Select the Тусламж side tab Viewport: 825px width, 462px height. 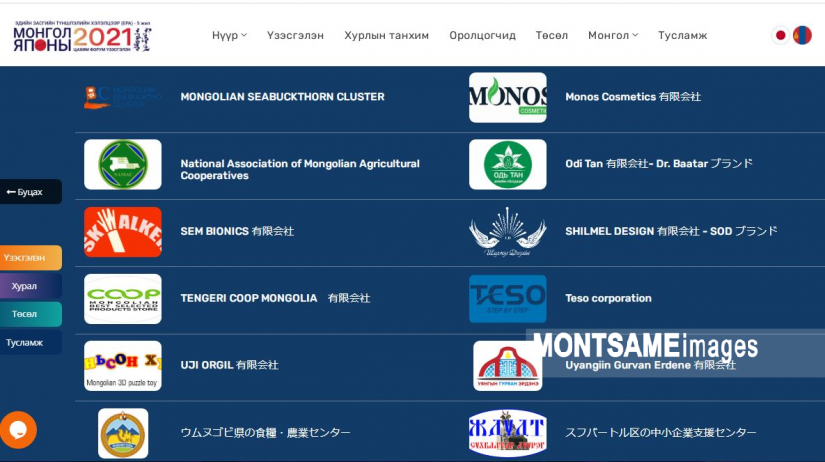(31, 343)
